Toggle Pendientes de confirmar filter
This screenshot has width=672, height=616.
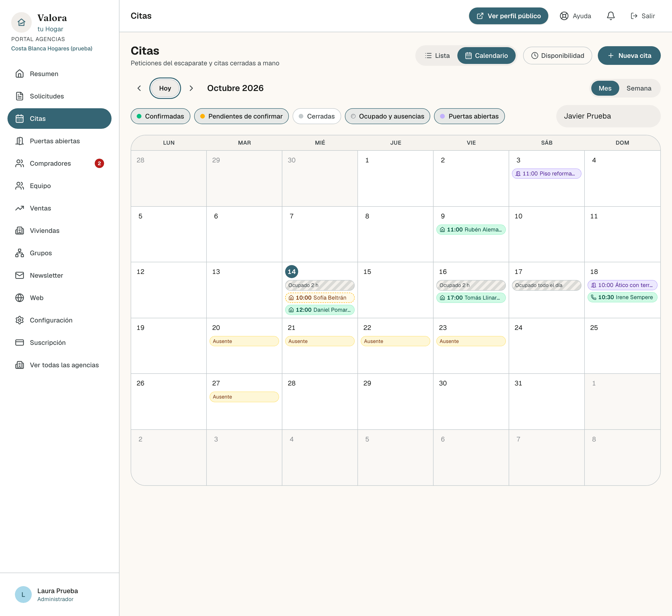click(x=241, y=116)
